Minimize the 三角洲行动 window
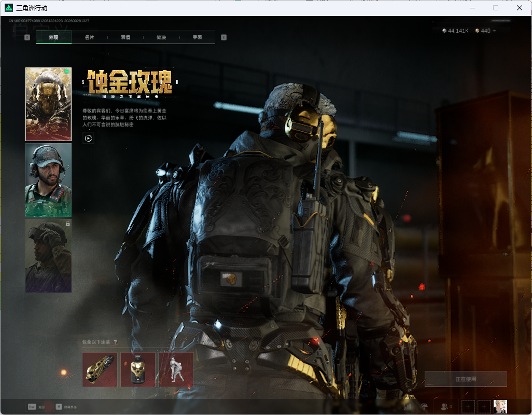 click(472, 8)
